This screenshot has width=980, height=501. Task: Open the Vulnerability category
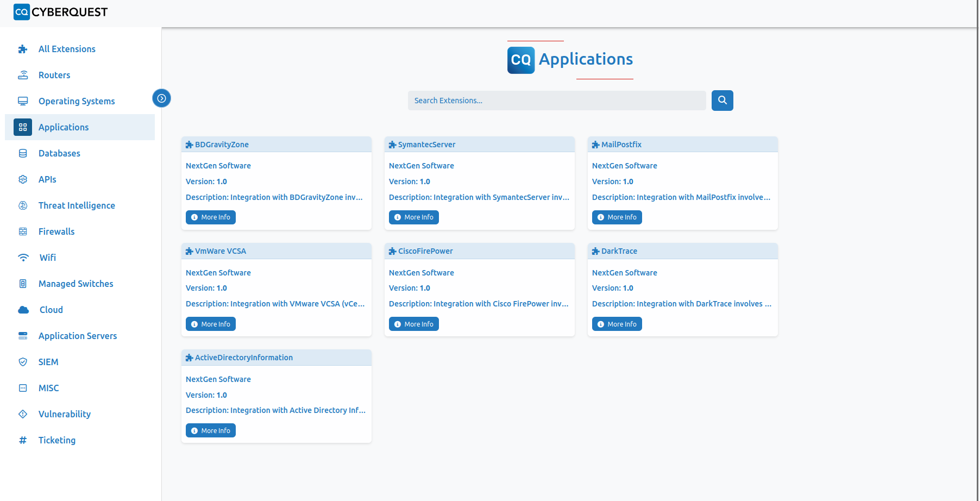tap(65, 414)
